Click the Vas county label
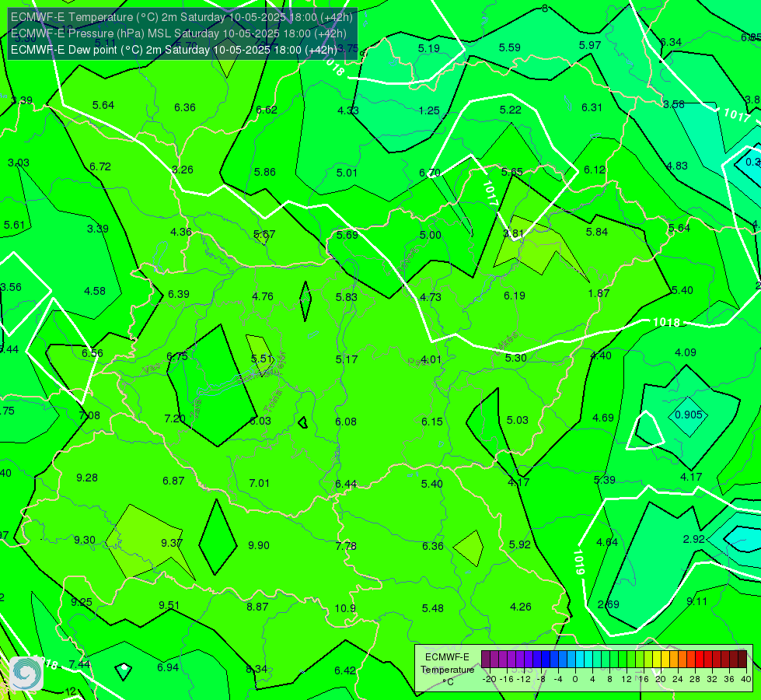The image size is (761, 700). pyautogui.click(x=151, y=368)
